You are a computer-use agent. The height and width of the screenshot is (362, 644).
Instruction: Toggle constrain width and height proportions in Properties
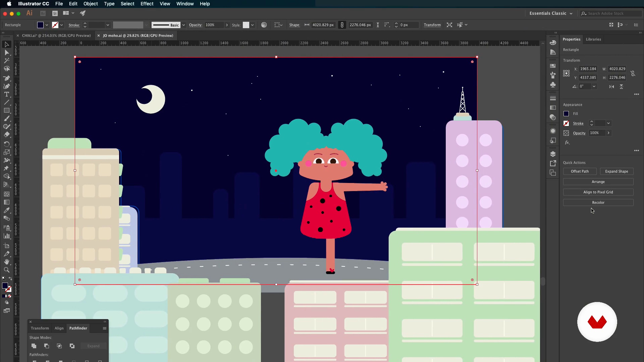[633, 73]
